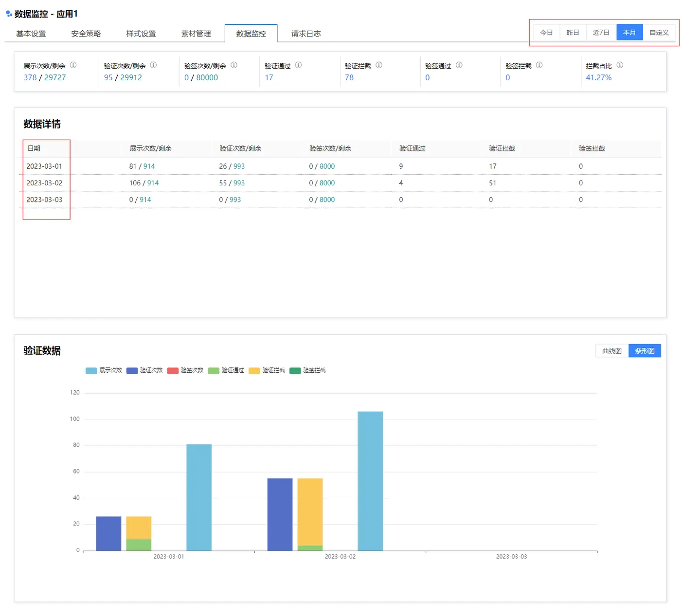This screenshot has height=616, width=681.
Task: Click 81 / 914 cell value
Action: tap(142, 166)
